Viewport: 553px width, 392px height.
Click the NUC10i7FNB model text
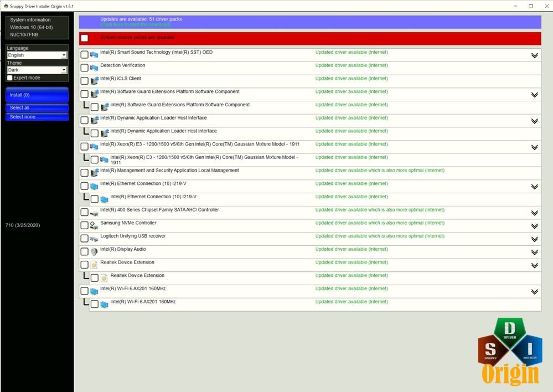pos(24,34)
